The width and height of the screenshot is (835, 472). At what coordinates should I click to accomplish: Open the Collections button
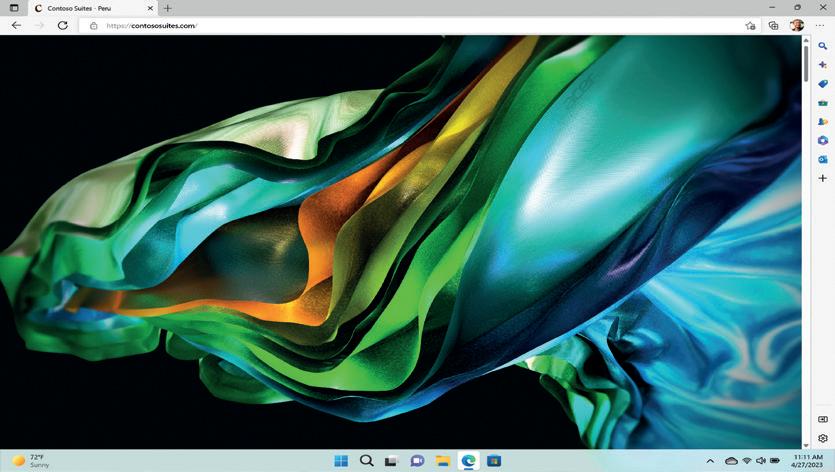(774, 26)
